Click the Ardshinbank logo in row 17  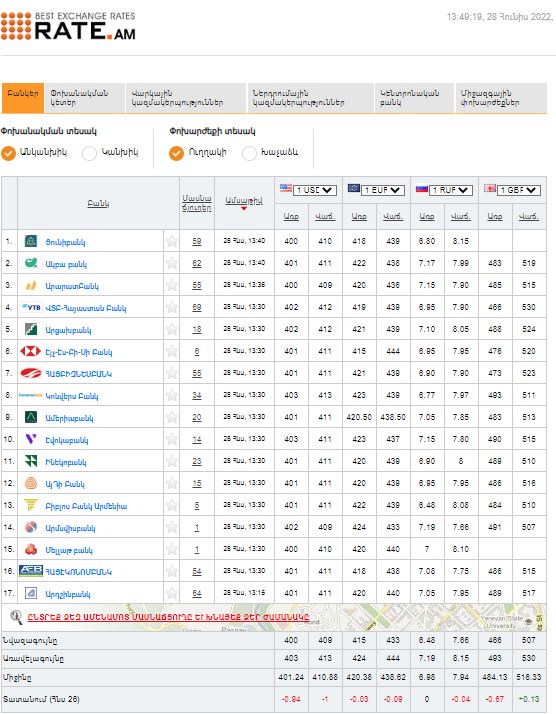pyautogui.click(x=31, y=593)
